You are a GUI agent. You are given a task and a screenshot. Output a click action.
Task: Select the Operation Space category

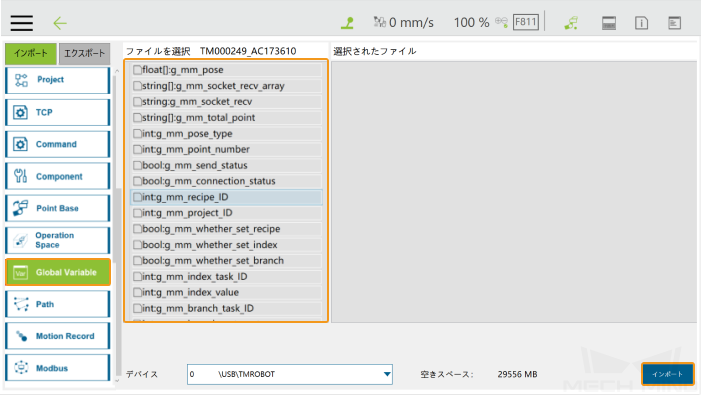pyautogui.click(x=58, y=240)
